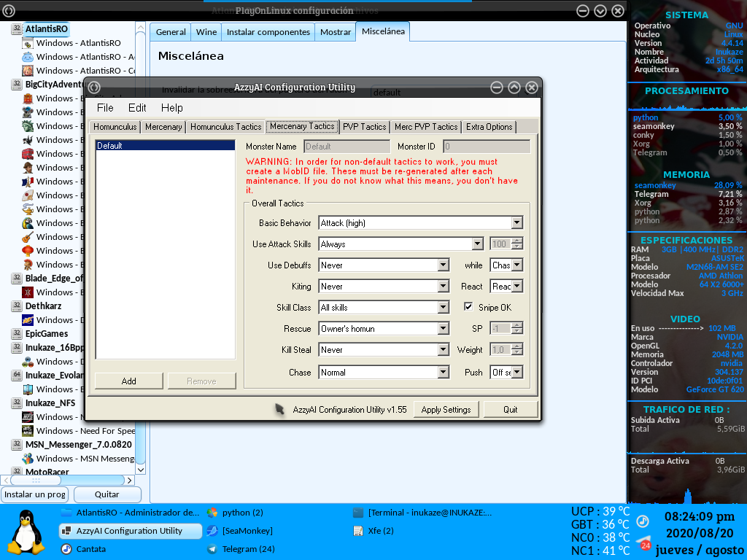This screenshot has height=560, width=747.
Task: Switch to the Homunculus Tactics tab
Action: coord(226,127)
